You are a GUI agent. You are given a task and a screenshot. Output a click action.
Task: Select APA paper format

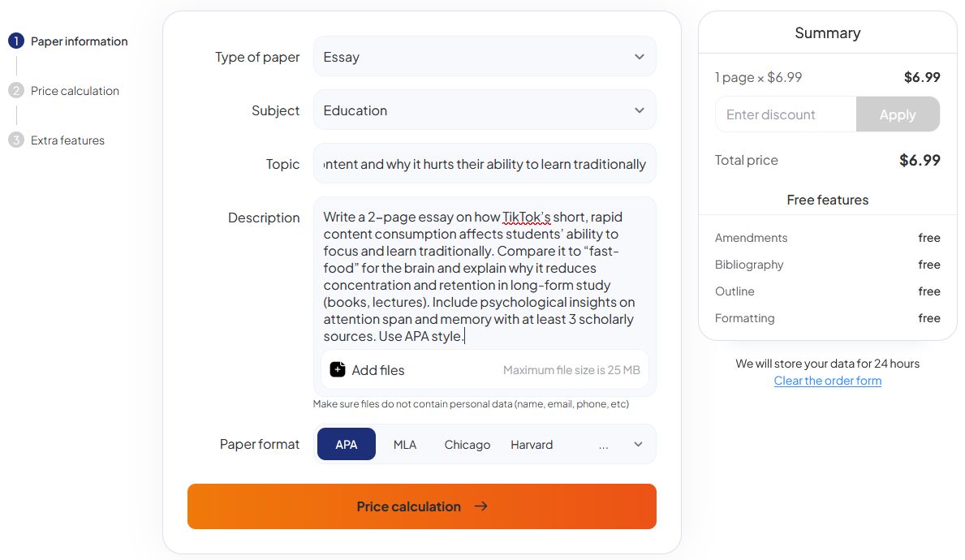point(347,445)
